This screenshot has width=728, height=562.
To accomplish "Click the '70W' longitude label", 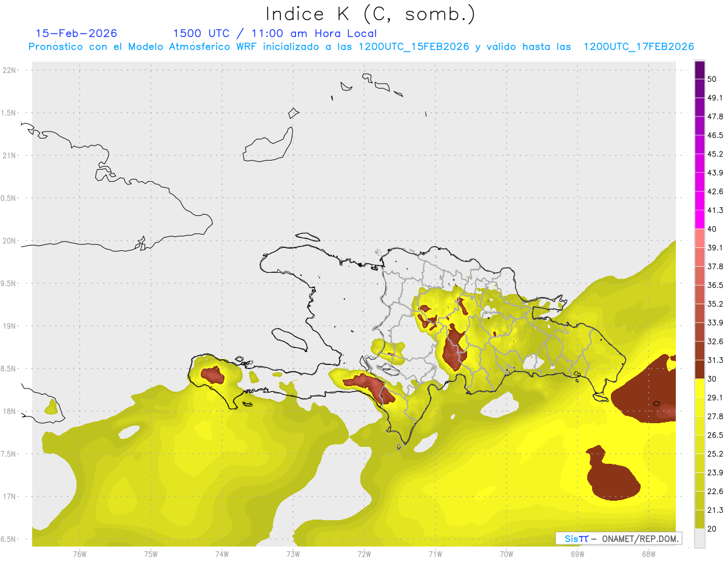I will point(507,555).
